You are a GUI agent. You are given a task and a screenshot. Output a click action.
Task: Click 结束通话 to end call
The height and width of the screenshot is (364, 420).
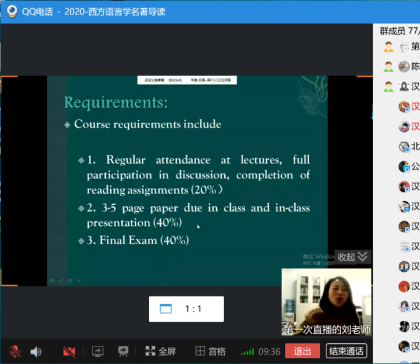[346, 351]
